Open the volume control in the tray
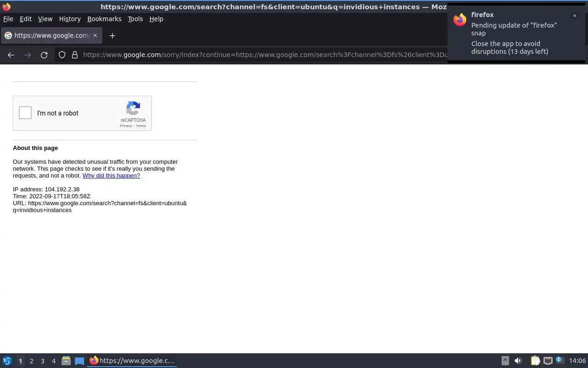The width and height of the screenshot is (588, 368). 518,361
